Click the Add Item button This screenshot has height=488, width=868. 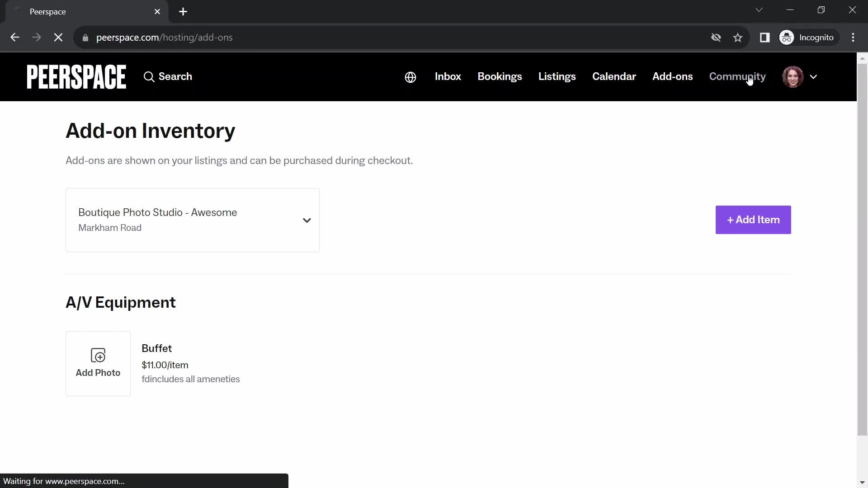753,219
